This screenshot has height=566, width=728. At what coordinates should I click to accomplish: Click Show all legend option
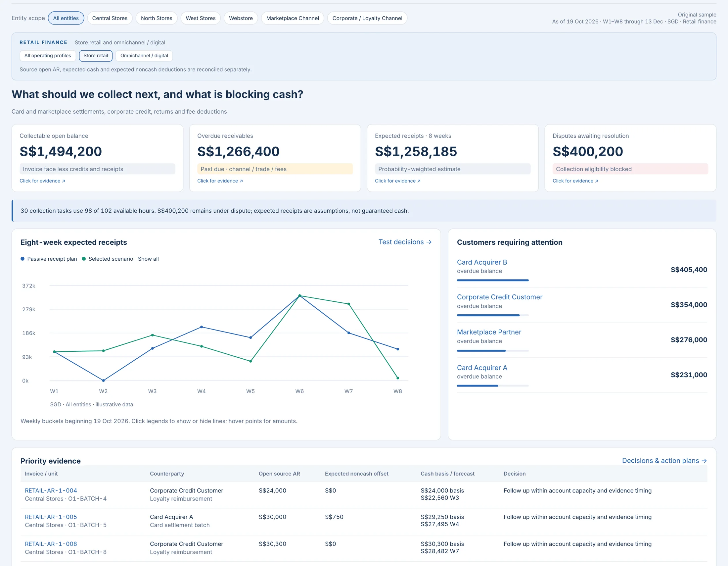click(x=148, y=259)
